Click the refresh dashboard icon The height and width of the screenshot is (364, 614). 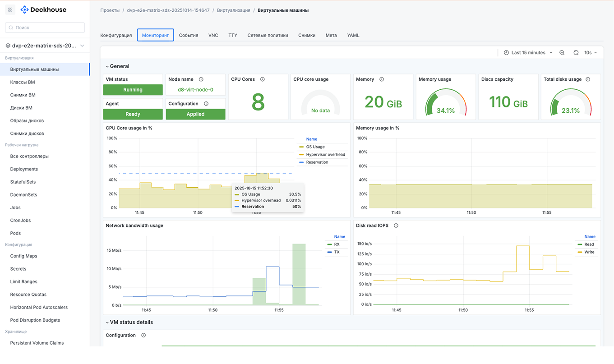click(x=576, y=53)
